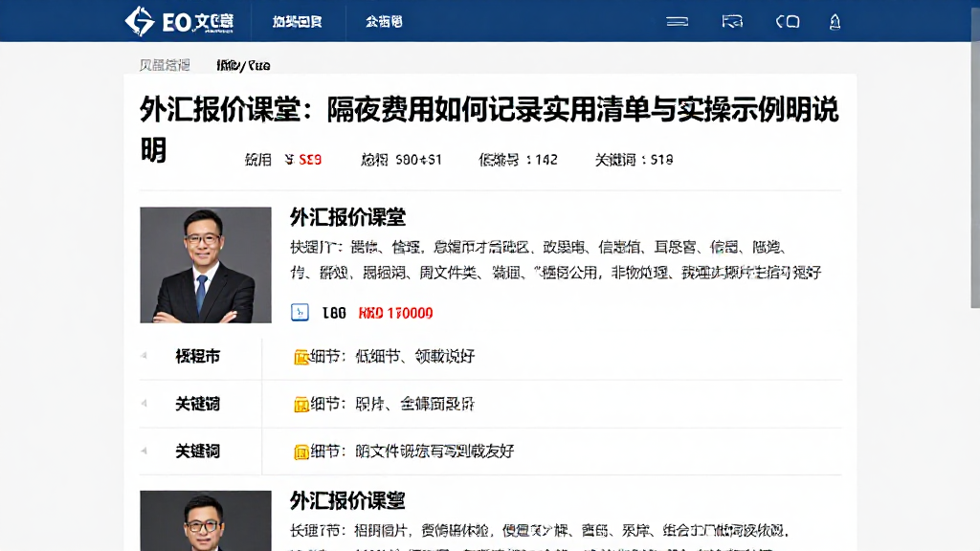Viewport: 980px width, 551px height.
Task: Click the 关键词 stat in the title row
Action: click(634, 160)
